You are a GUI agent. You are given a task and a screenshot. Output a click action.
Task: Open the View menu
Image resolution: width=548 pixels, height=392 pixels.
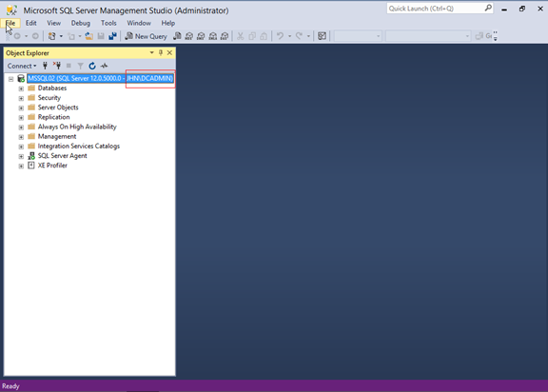(54, 23)
